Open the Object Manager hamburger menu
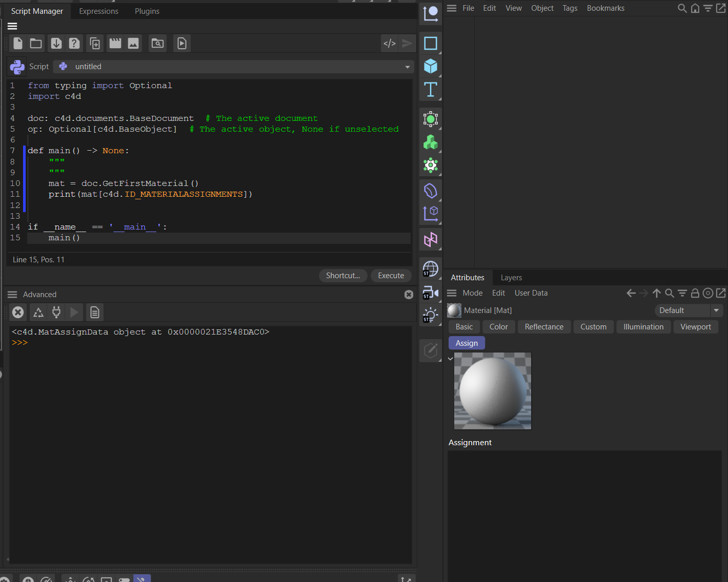Viewport: 728px width, 582px height. pyautogui.click(x=452, y=8)
